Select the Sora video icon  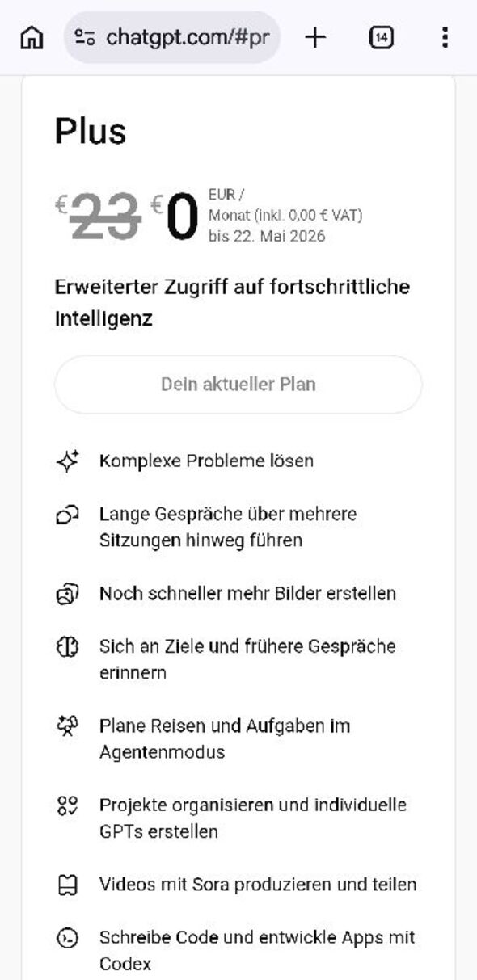[x=67, y=885]
